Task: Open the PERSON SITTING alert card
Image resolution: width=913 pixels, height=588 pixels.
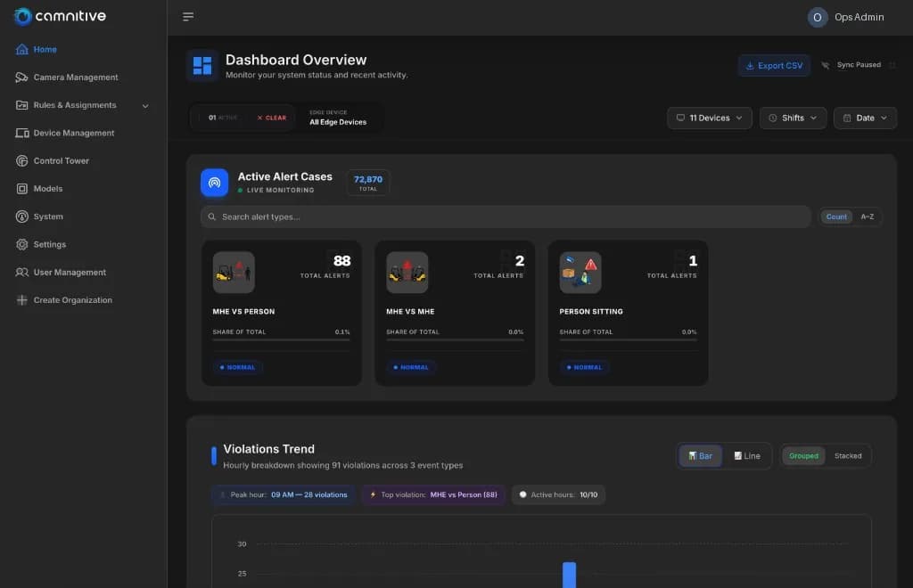Action: (629, 313)
